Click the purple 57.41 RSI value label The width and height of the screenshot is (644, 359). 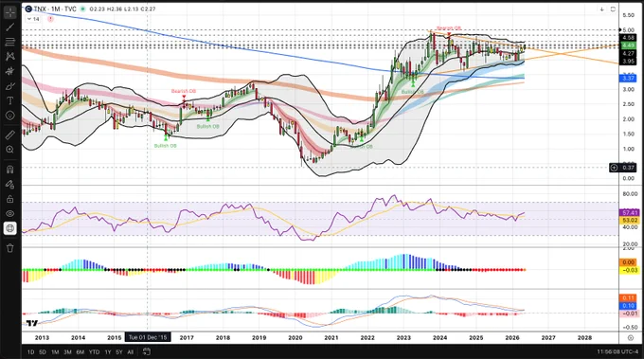point(630,213)
